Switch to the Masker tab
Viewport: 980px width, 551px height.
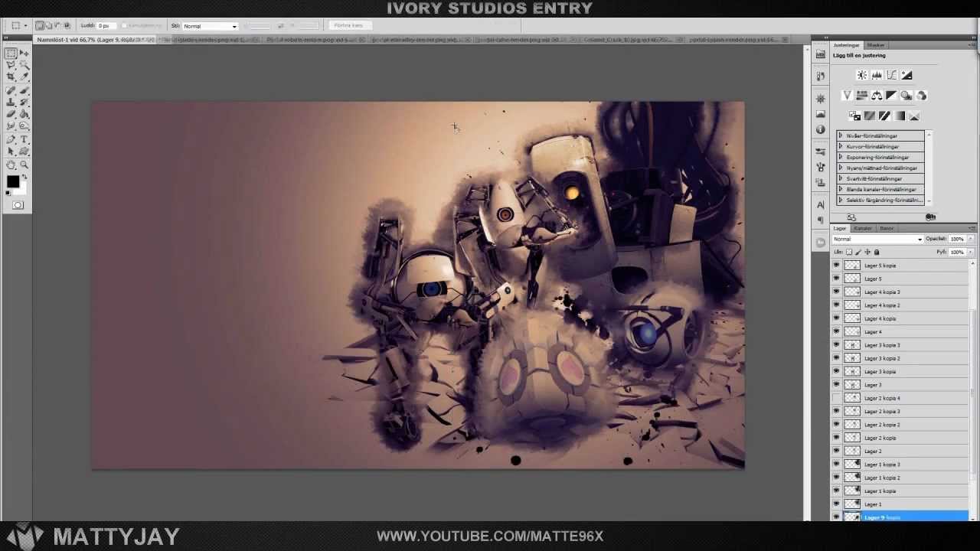(875, 45)
